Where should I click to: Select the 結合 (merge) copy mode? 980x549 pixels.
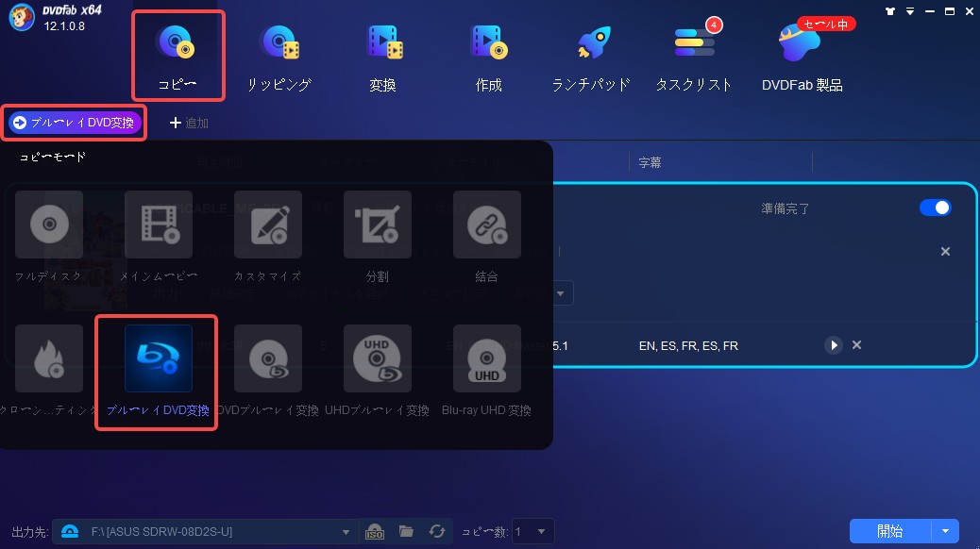tap(487, 225)
